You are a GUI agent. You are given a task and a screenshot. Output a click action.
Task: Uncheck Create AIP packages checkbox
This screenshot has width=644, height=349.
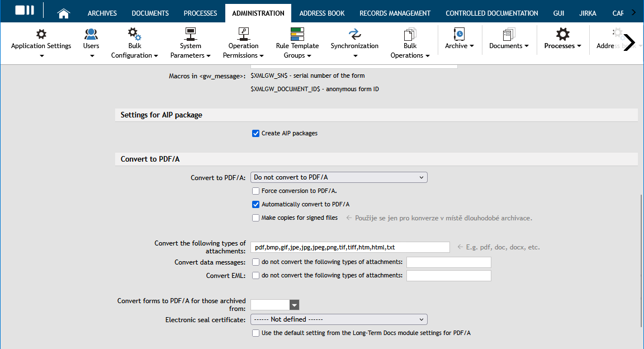256,134
